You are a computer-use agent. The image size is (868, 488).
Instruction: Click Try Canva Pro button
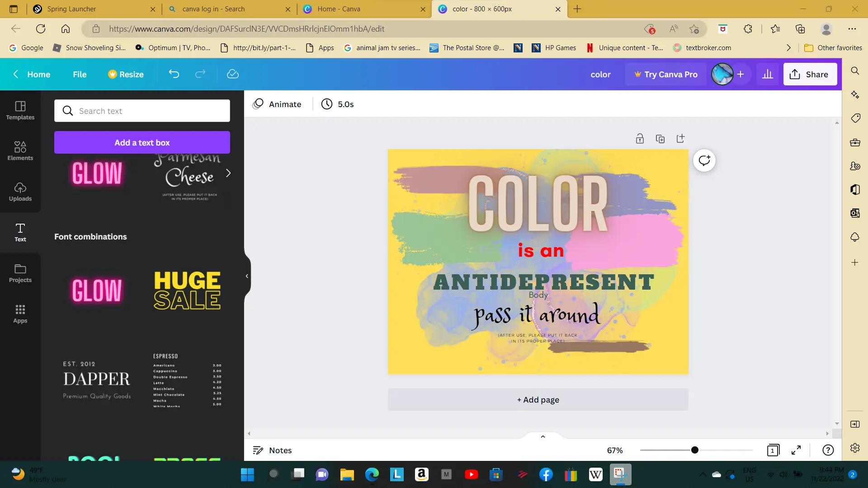pyautogui.click(x=666, y=74)
